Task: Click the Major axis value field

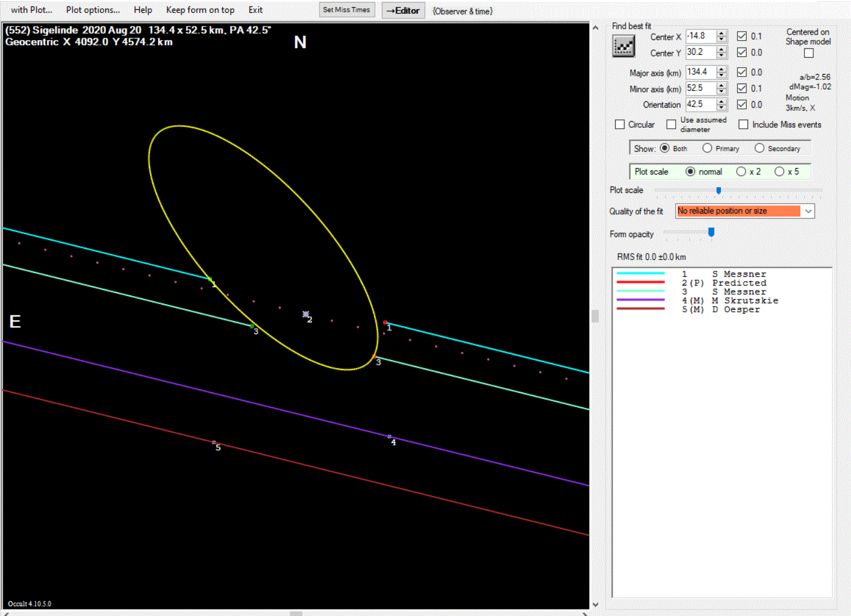Action: point(700,72)
